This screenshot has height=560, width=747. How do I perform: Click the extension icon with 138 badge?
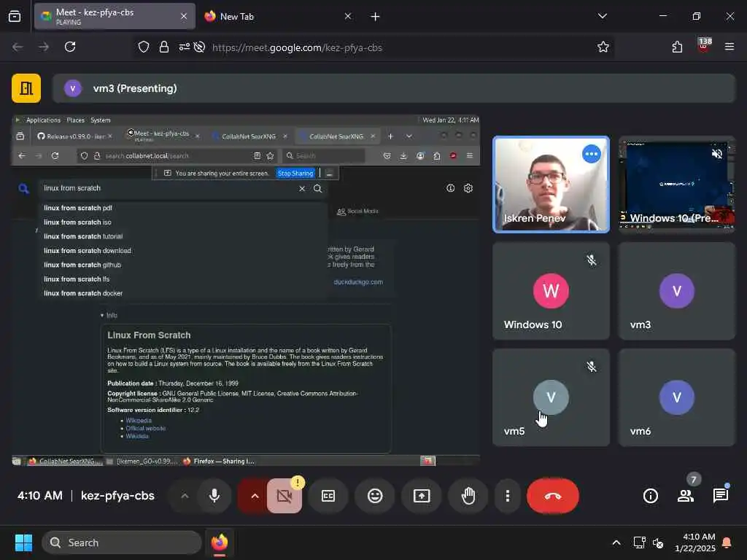coord(704,46)
